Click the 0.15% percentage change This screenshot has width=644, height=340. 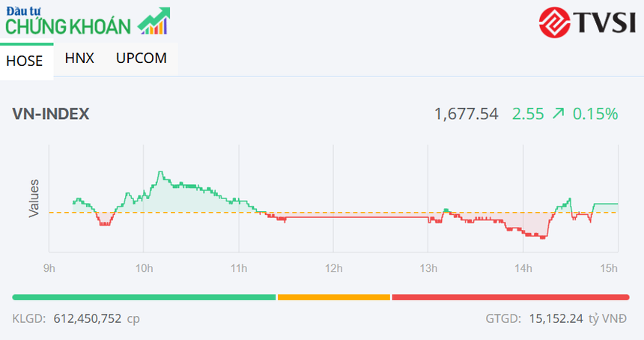595,114
